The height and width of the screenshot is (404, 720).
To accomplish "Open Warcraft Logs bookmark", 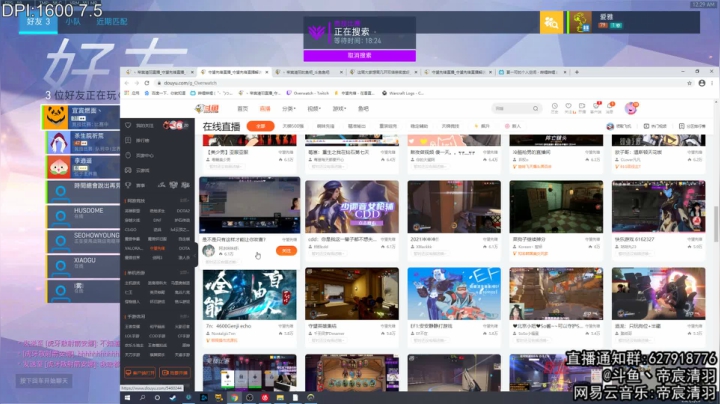I will click(x=403, y=93).
